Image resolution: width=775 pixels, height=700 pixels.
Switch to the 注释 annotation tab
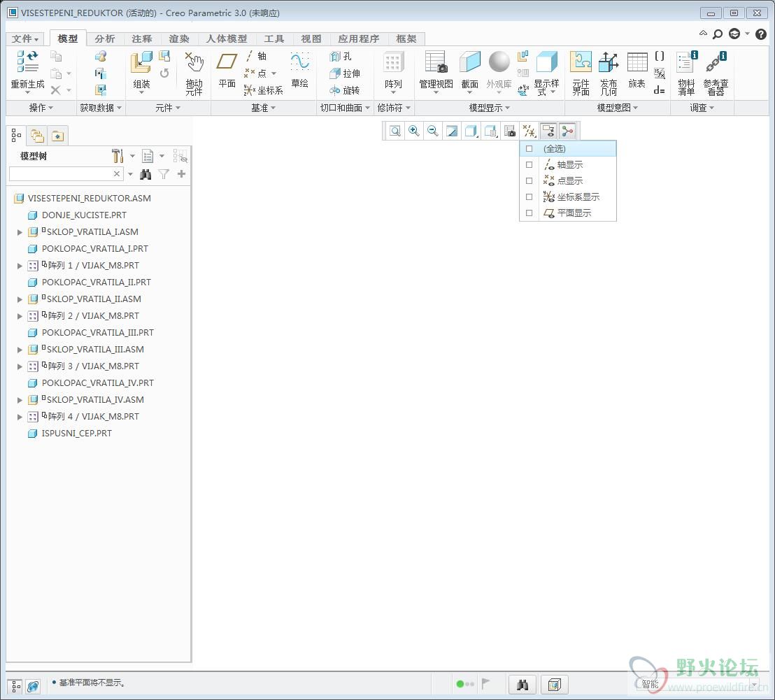pyautogui.click(x=142, y=38)
